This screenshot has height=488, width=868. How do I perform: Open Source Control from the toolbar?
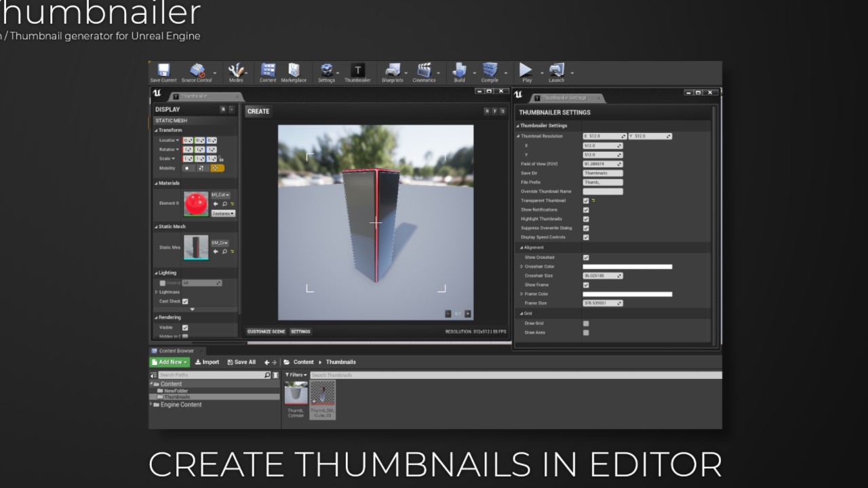tap(197, 71)
